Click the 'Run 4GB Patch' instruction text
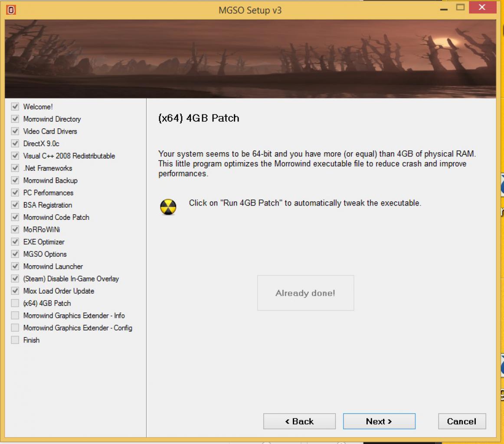The image size is (504, 444). tap(305, 203)
